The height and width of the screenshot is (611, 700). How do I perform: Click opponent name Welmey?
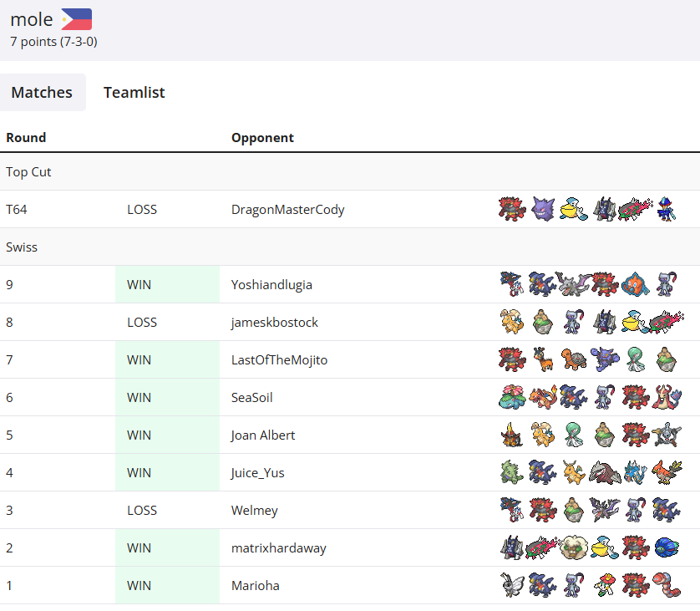pos(255,510)
